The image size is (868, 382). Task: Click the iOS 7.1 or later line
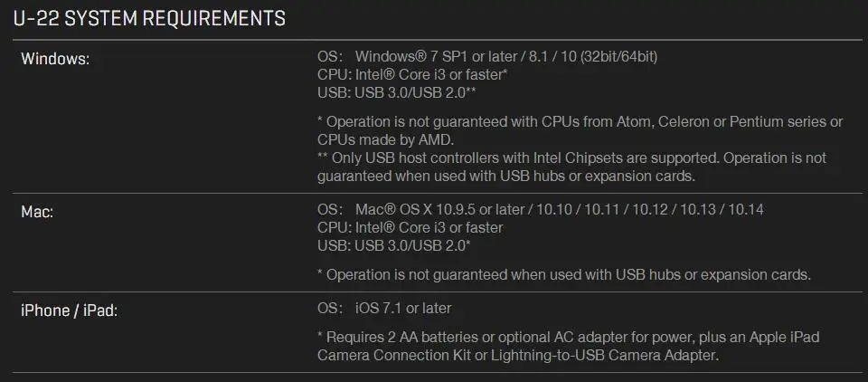tap(384, 308)
